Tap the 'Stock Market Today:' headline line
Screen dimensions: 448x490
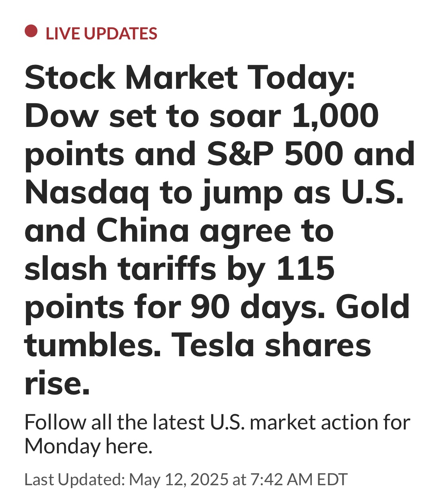[190, 78]
